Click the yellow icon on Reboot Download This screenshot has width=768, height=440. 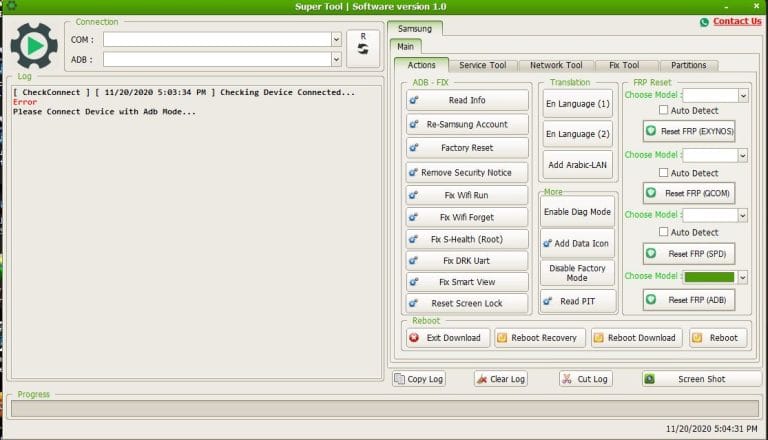pos(599,338)
